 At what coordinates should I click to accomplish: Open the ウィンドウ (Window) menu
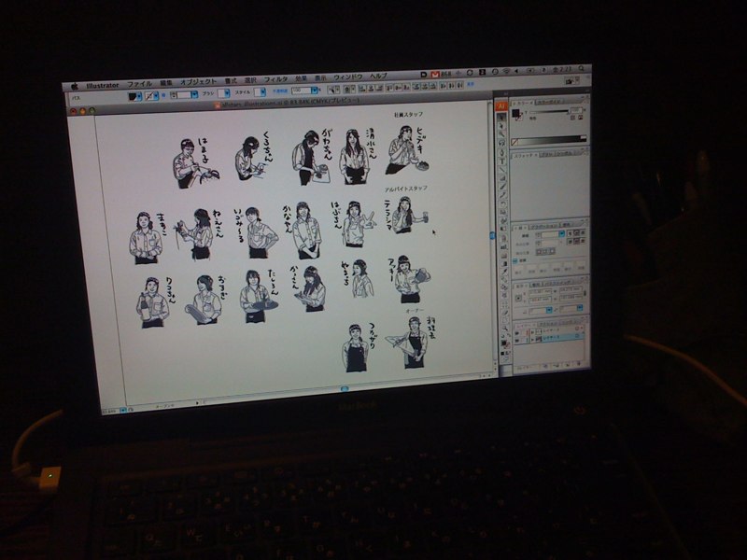(347, 77)
